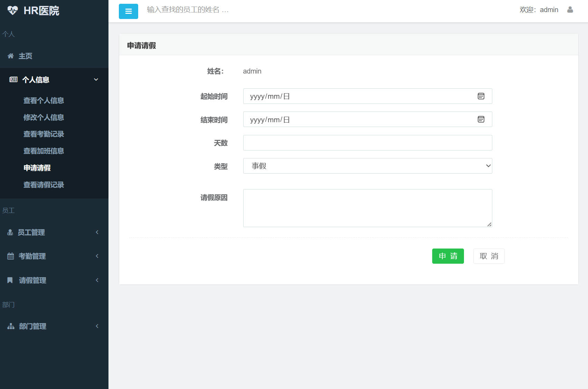Click into the 请假原因 text area
This screenshot has width=588, height=389.
pos(368,208)
